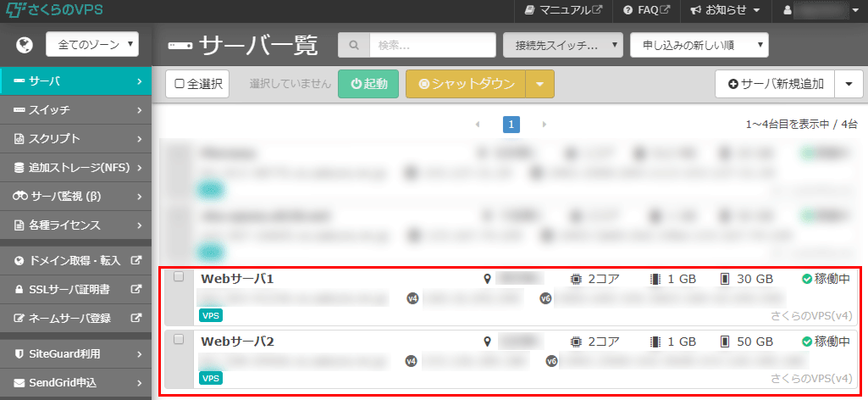Open the globe zone icon
Image resolution: width=868 pixels, height=400 pixels.
point(25,45)
